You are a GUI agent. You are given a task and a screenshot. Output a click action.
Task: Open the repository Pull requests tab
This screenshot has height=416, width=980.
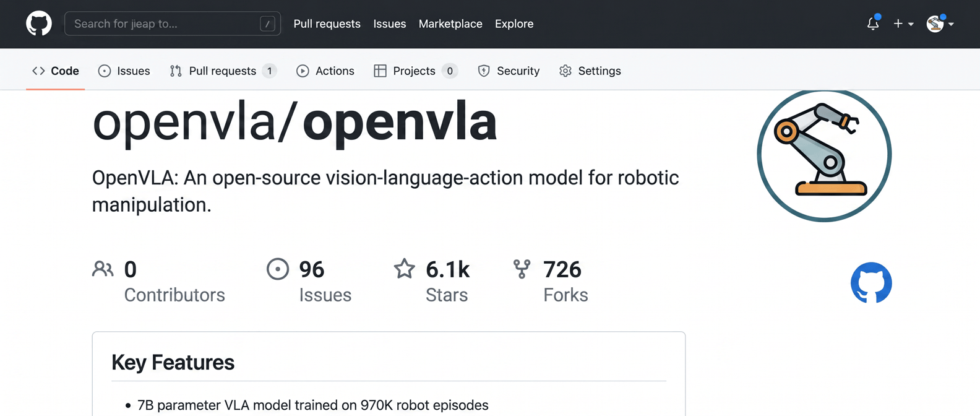[x=223, y=71]
